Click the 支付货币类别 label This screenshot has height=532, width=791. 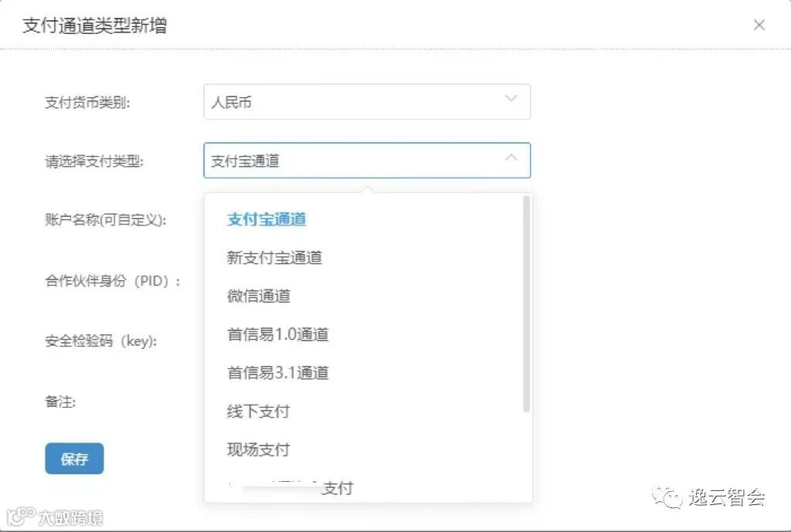(87, 103)
